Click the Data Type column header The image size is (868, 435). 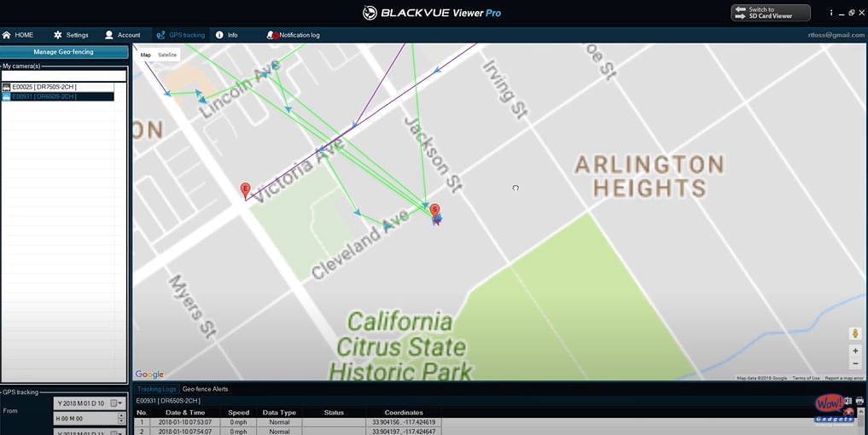(279, 412)
